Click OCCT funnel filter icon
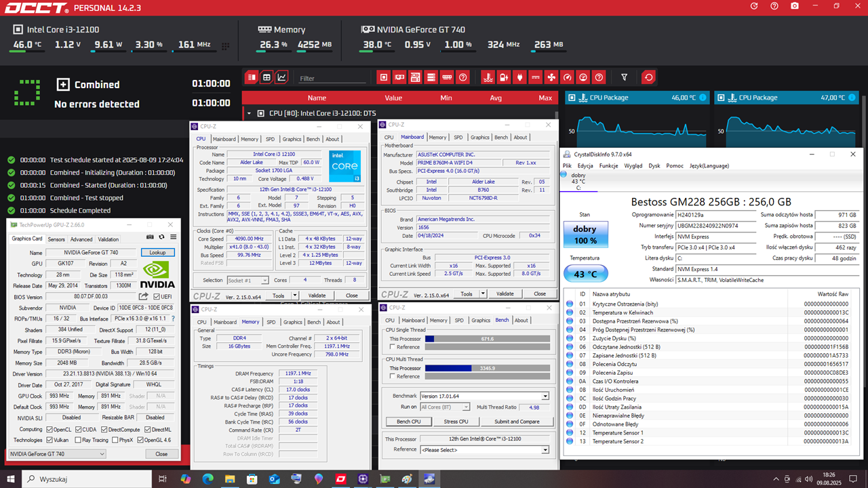Viewport: 868px width, 488px height. pyautogui.click(x=625, y=77)
